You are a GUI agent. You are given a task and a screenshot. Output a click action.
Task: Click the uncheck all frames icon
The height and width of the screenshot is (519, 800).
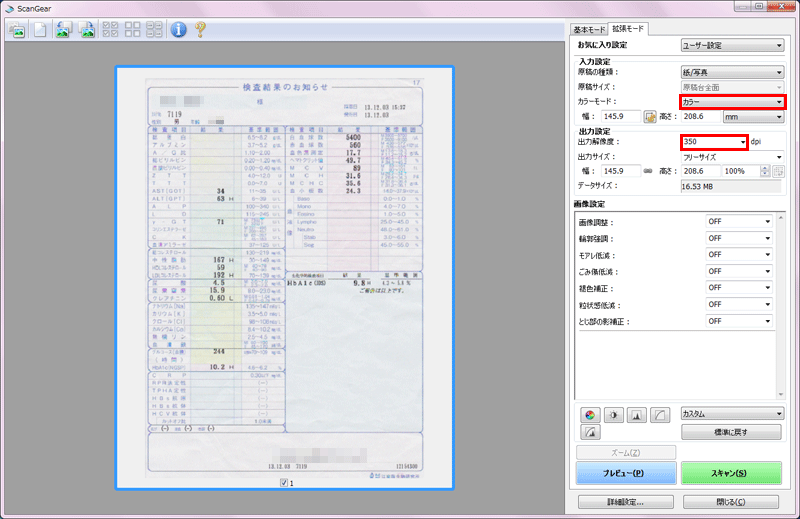click(x=133, y=30)
